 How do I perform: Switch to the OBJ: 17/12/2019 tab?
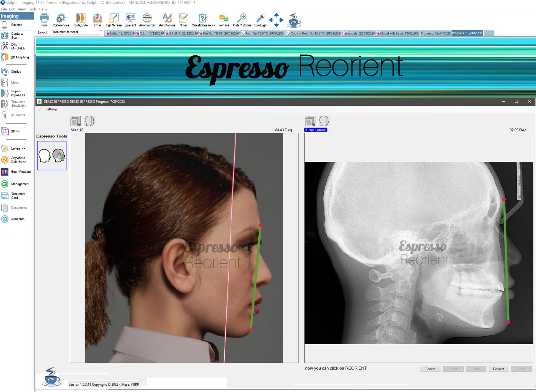150,33
